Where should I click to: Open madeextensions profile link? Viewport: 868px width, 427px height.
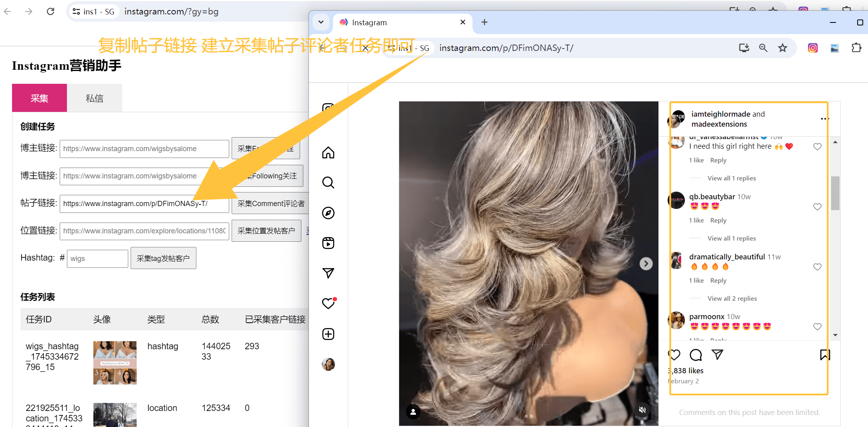719,124
